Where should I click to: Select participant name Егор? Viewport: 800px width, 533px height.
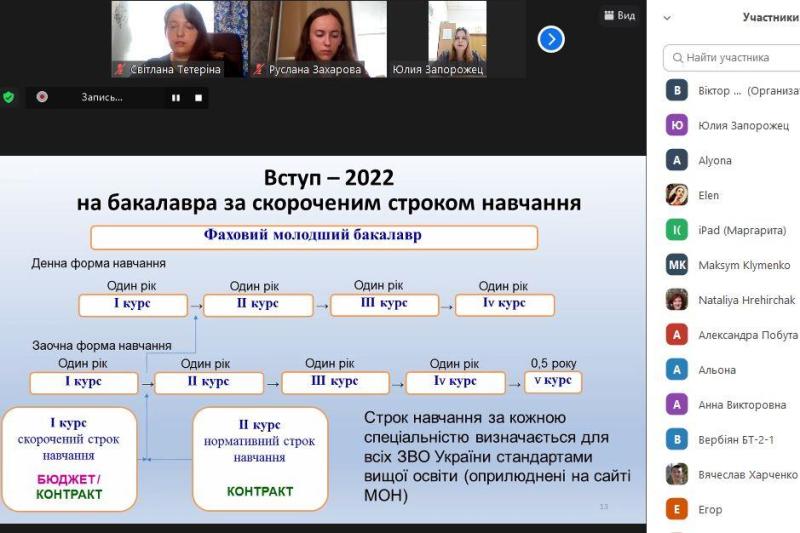[x=710, y=510]
